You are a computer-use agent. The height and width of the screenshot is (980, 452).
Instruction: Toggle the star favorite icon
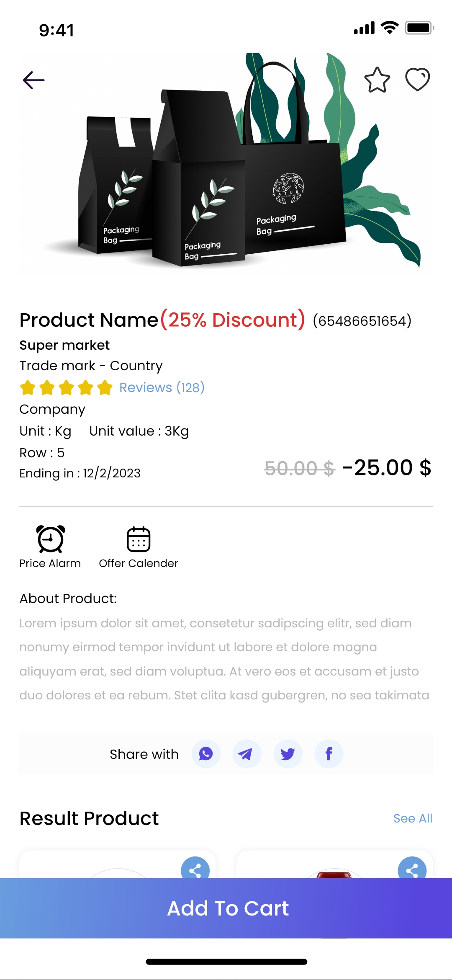coord(377,80)
